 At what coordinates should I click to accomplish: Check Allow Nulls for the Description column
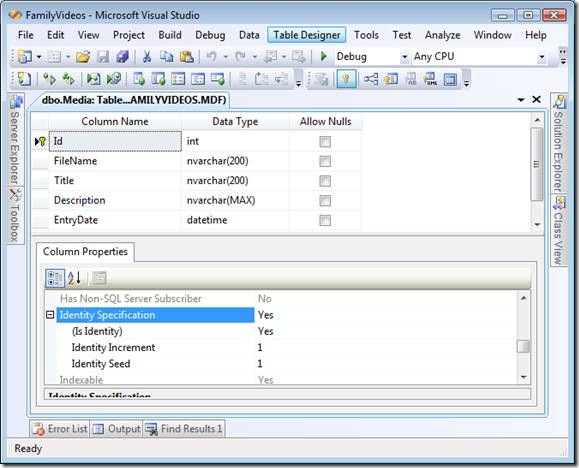pyautogui.click(x=325, y=201)
